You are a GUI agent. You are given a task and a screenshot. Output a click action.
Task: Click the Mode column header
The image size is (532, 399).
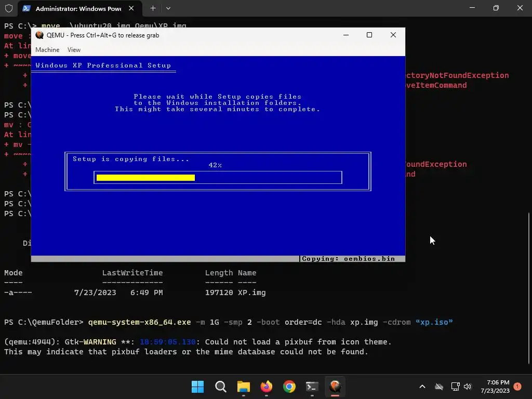tap(13, 273)
